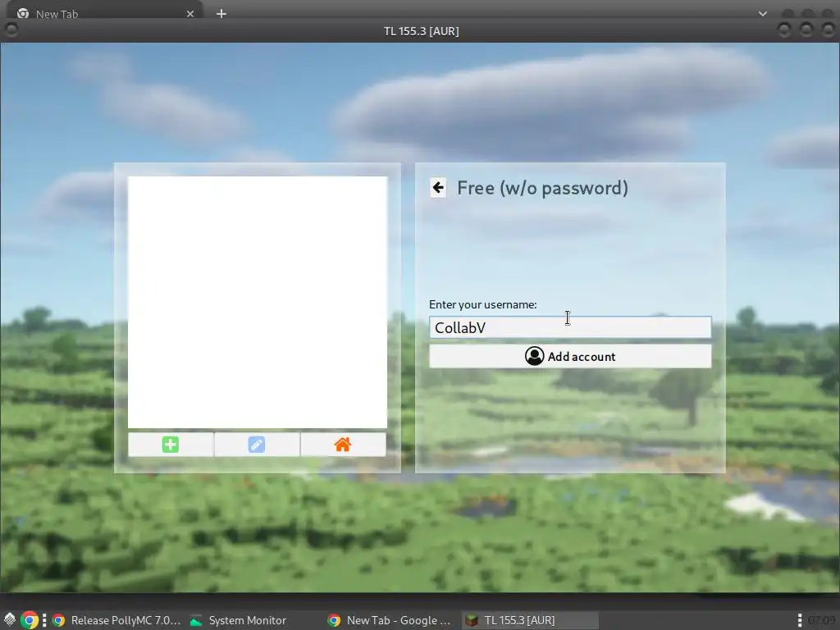The width and height of the screenshot is (840, 630).
Task: Open a new browser tab with the plus button
Action: pyautogui.click(x=221, y=13)
